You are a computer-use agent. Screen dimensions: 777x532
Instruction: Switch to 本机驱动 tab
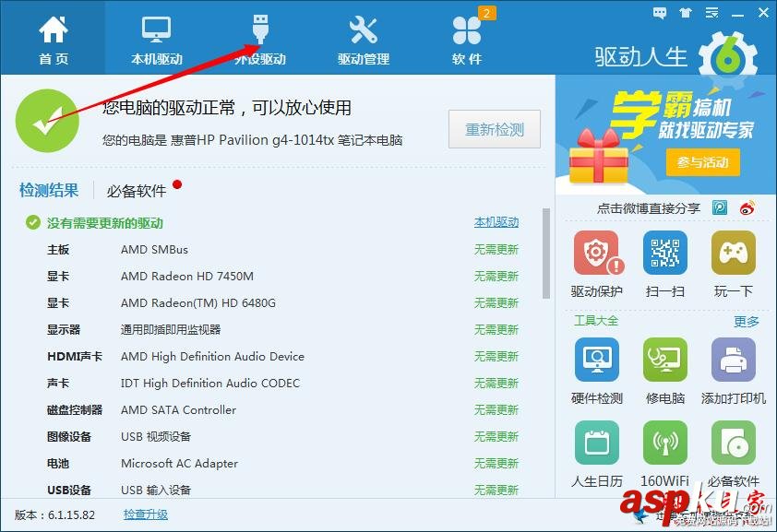[157, 40]
